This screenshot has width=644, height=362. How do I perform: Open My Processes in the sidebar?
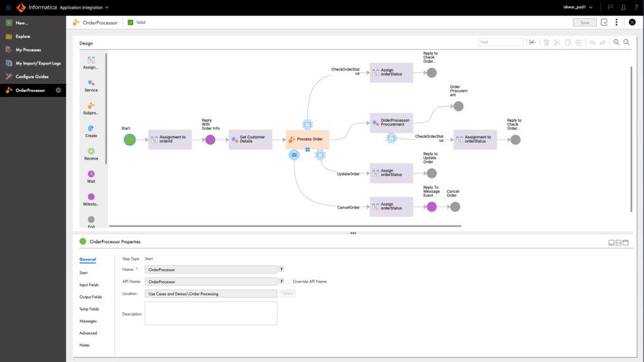pos(28,50)
